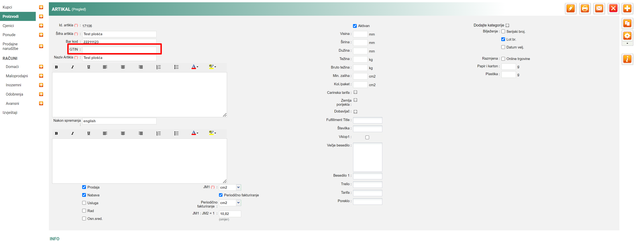Enable the Serijski broj checkbox
Viewport: 644px width, 241px height.
click(x=503, y=31)
